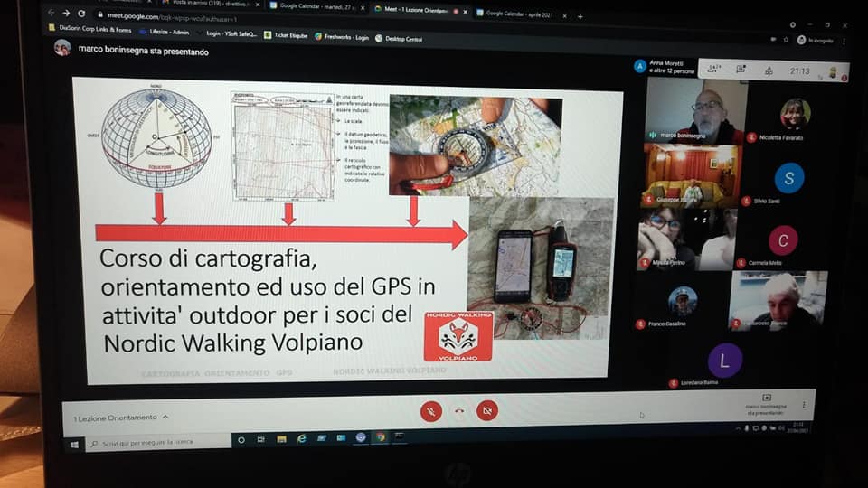Hang up the call with red phone icon
The width and height of the screenshot is (868, 488).
[x=459, y=411]
